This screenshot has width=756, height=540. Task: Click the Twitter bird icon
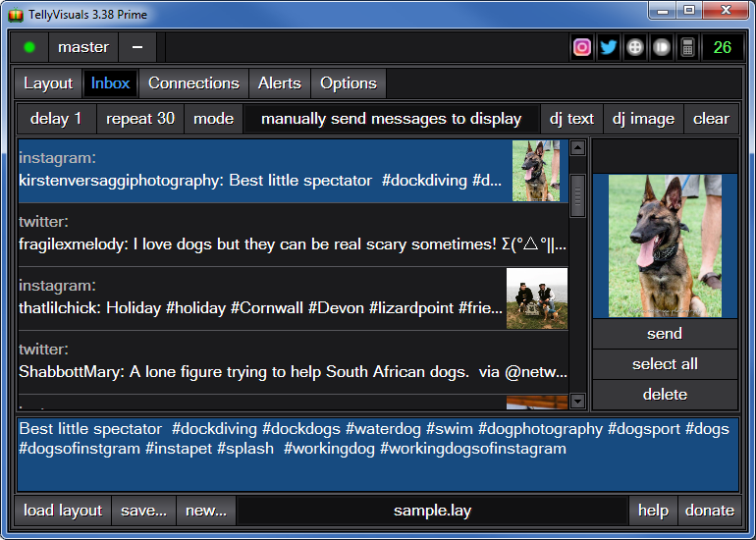coord(609,47)
